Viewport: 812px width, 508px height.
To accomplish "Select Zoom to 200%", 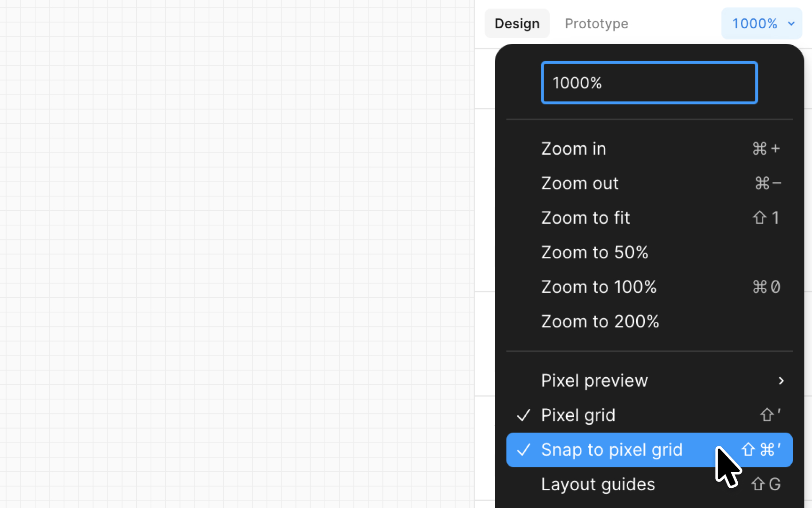I will pyautogui.click(x=649, y=321).
